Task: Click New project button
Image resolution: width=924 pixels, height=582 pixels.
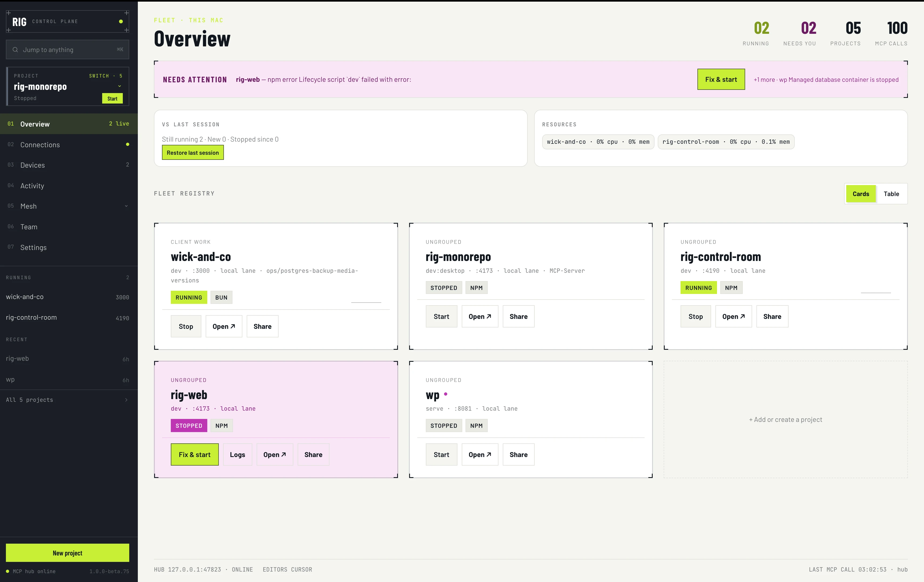Action: coord(68,553)
